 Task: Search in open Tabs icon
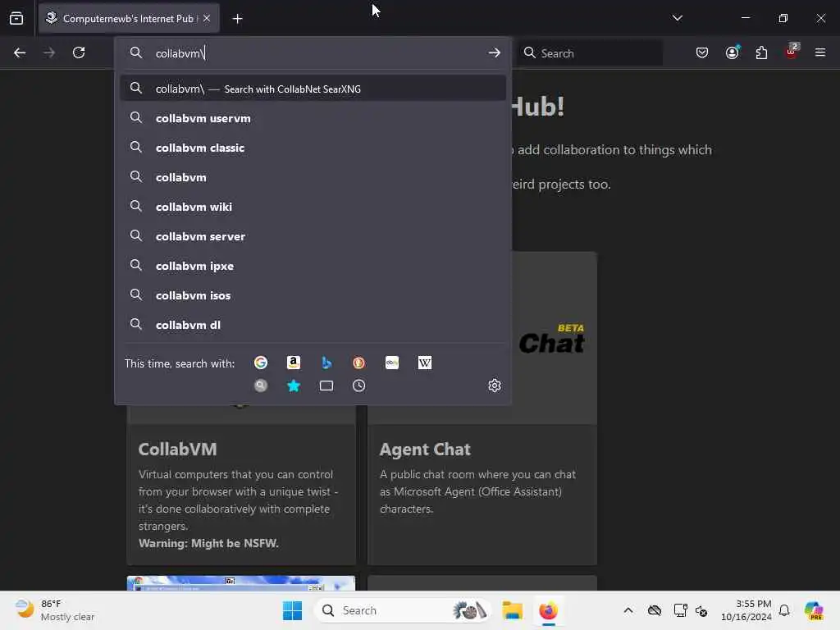click(326, 386)
